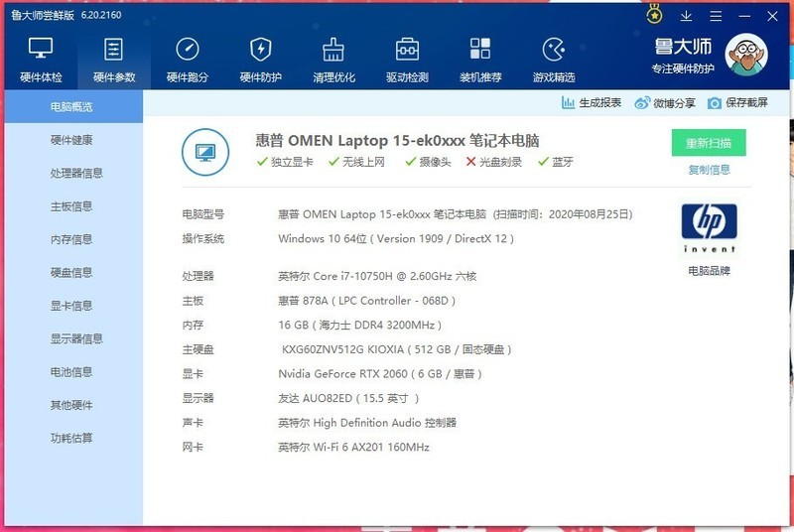Click the 鲁大师 专注硬件防护 brand text
794x532 pixels.
(x=683, y=56)
